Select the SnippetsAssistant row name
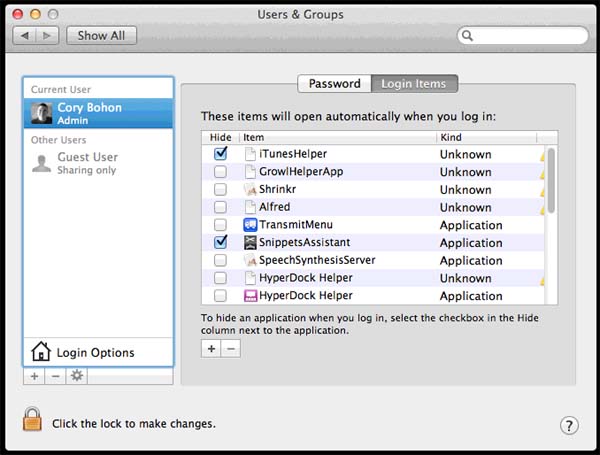The width and height of the screenshot is (600, 455). click(305, 242)
